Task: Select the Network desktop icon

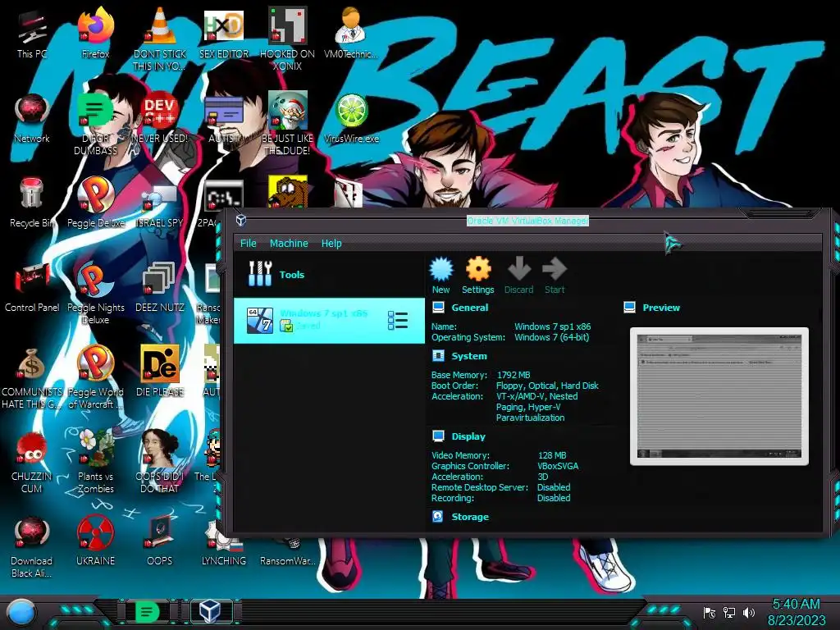Action: tap(32, 118)
